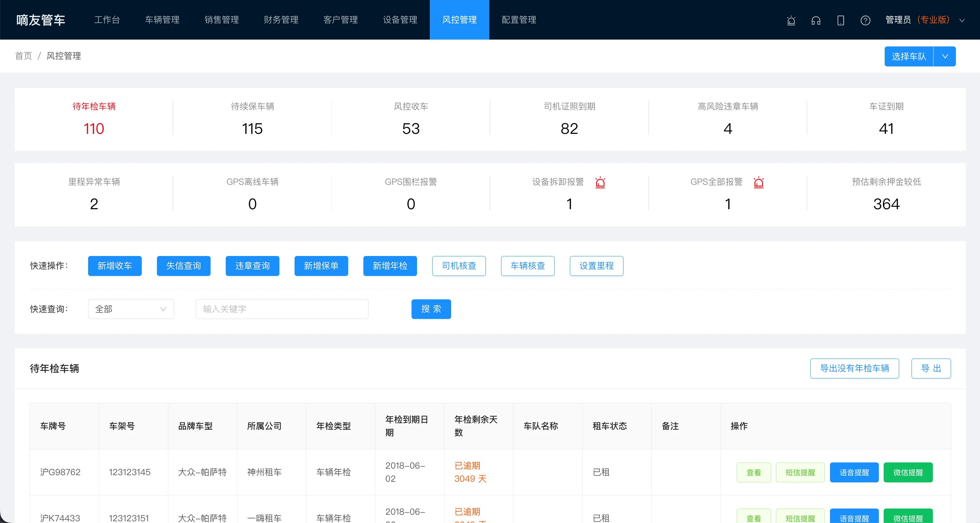The height and width of the screenshot is (523, 980).
Task: Open the notification alarm icon in header
Action: [x=791, y=20]
